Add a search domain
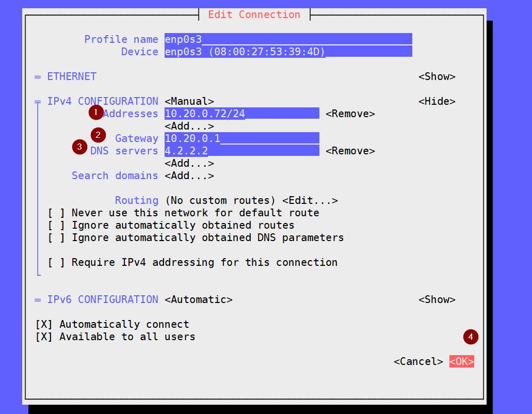The image size is (532, 414). pyautogui.click(x=189, y=176)
